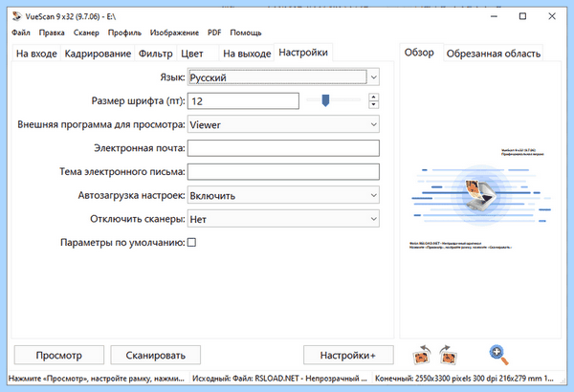This screenshot has width=574, height=392.
Task: Increase font size with stepper up arrow
Action: pyautogui.click(x=373, y=97)
